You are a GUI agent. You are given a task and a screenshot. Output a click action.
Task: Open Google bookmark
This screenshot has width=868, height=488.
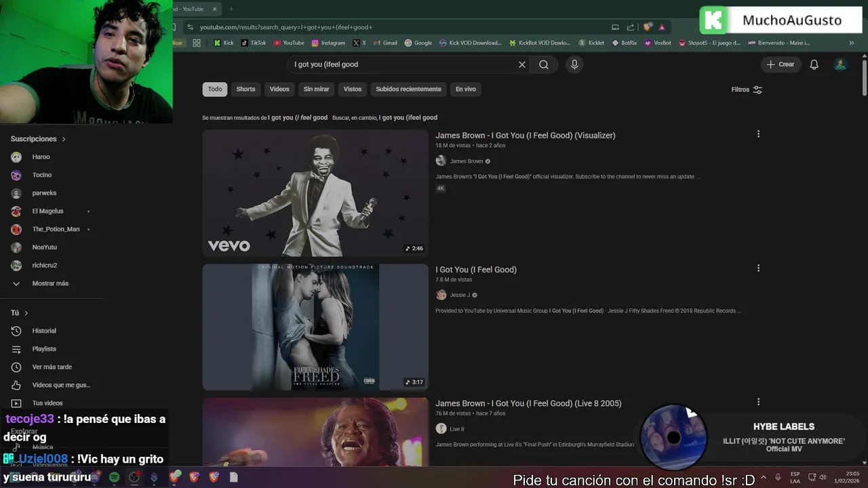click(x=418, y=43)
